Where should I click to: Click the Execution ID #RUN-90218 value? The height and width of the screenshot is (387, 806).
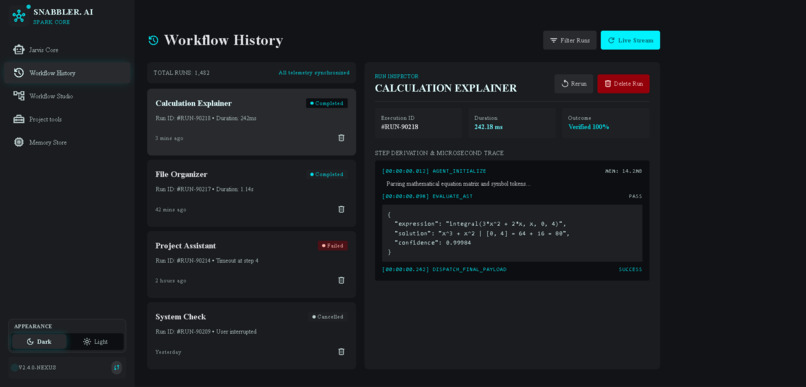[x=399, y=127]
